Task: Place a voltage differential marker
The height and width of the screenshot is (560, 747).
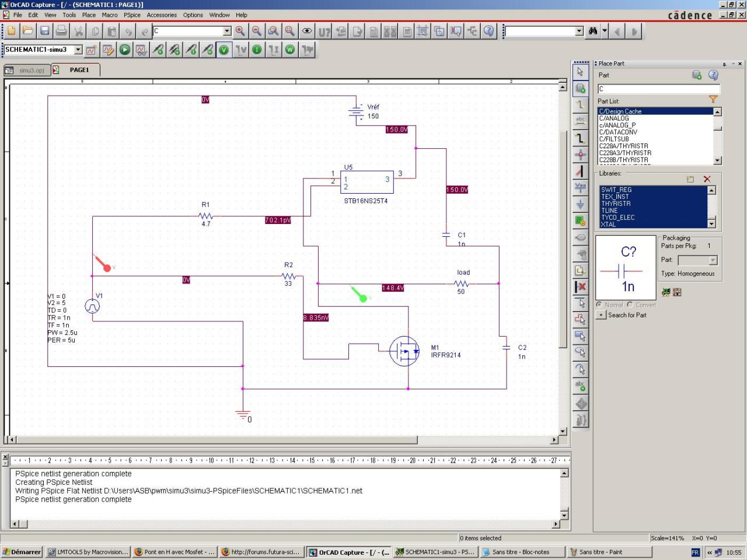Action: [x=174, y=50]
